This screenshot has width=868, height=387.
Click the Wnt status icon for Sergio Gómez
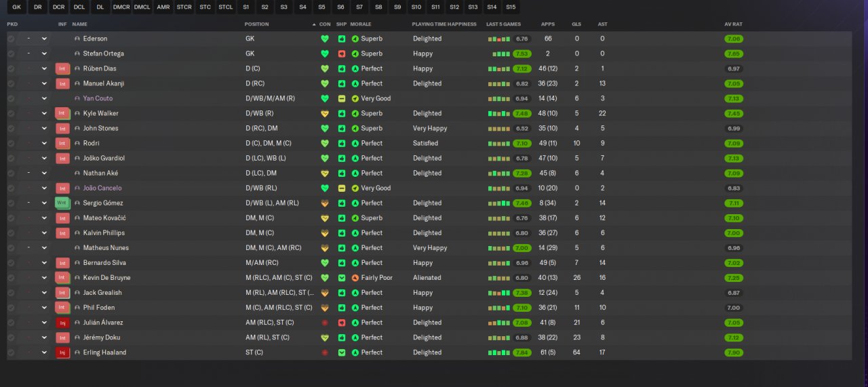pos(62,203)
